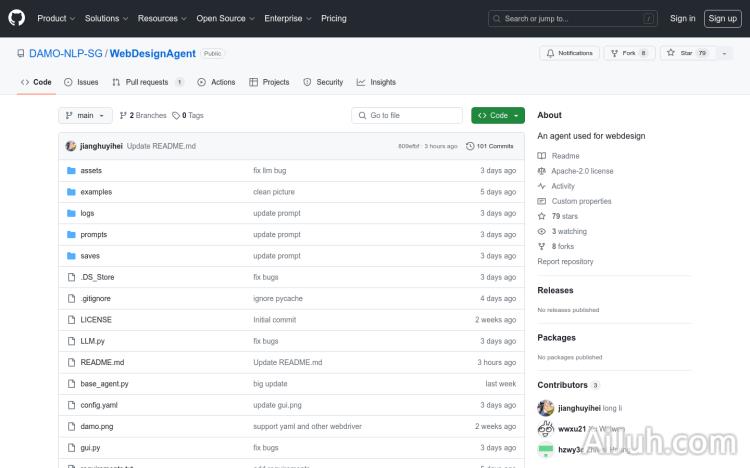750x468 pixels.
Task: Open the Insights tab
Action: tap(376, 82)
